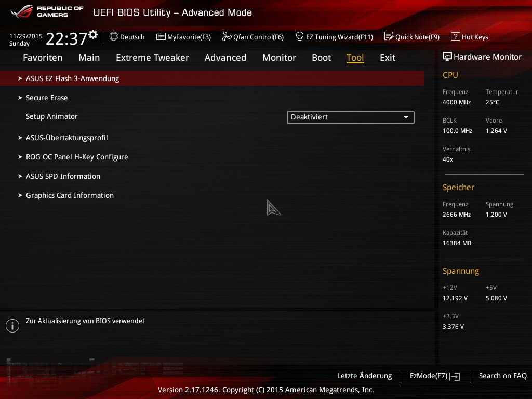Click the date 11/29/2015
Viewport: 532px width, 399px height.
tap(26, 36)
